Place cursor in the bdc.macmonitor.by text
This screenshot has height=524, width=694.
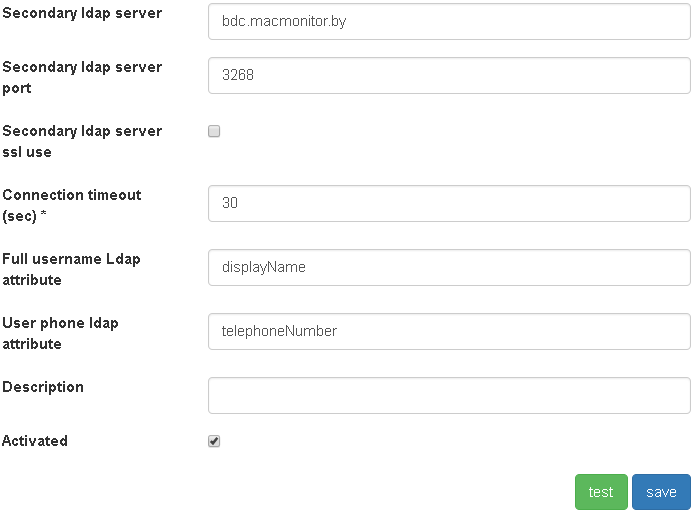284,20
